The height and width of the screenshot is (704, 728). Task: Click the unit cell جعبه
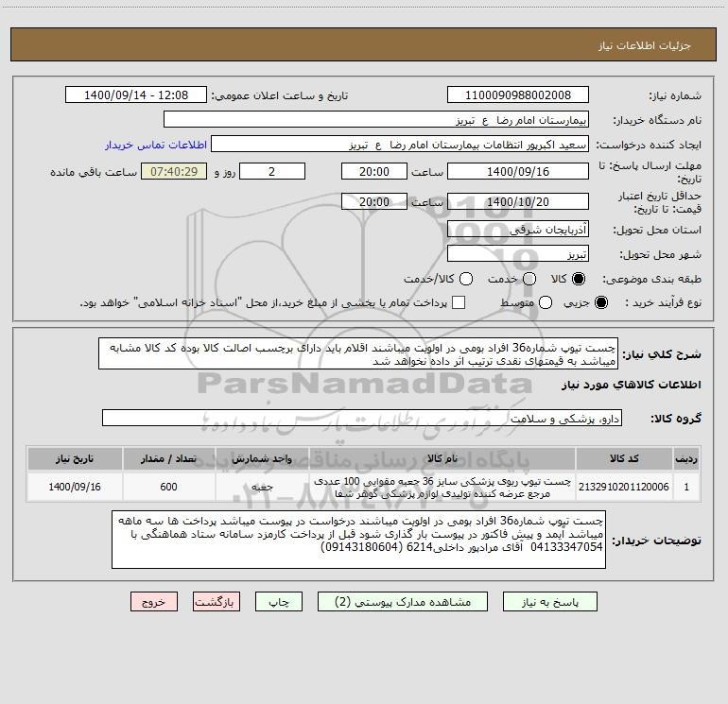pos(262,487)
